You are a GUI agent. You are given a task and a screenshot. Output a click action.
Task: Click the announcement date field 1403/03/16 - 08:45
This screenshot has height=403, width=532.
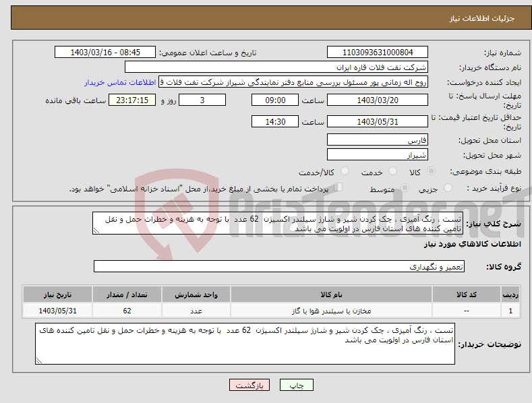[x=105, y=53]
